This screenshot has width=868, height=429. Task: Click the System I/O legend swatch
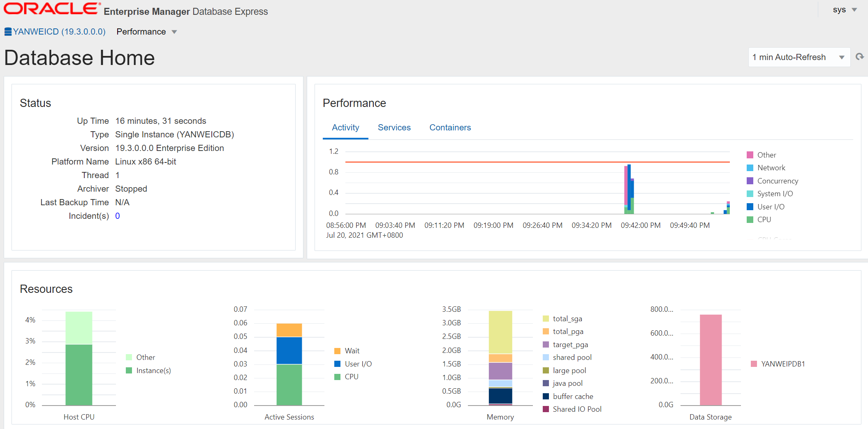click(x=750, y=194)
